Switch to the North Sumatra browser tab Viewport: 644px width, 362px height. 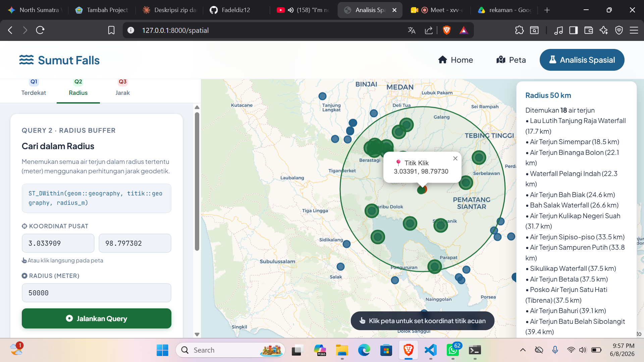(x=35, y=10)
